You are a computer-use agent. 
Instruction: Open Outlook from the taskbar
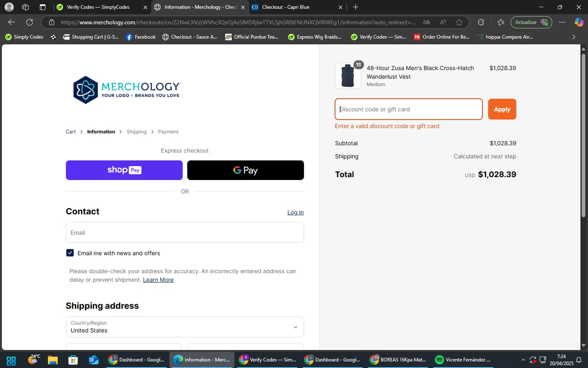[x=94, y=360]
